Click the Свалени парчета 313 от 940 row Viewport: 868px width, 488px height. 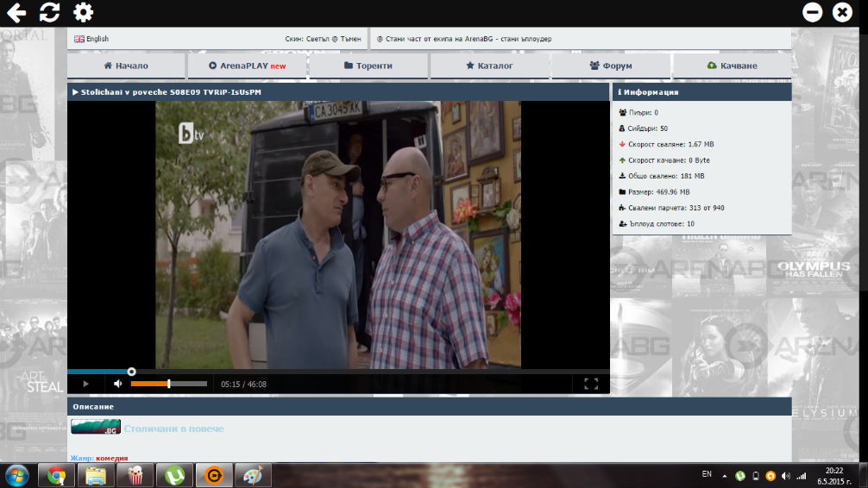(x=671, y=208)
